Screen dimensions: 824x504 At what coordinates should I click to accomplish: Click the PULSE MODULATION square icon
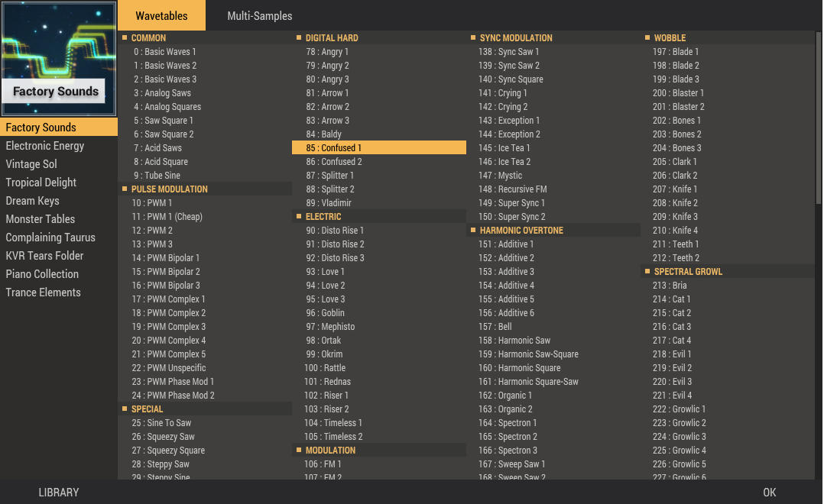point(125,189)
